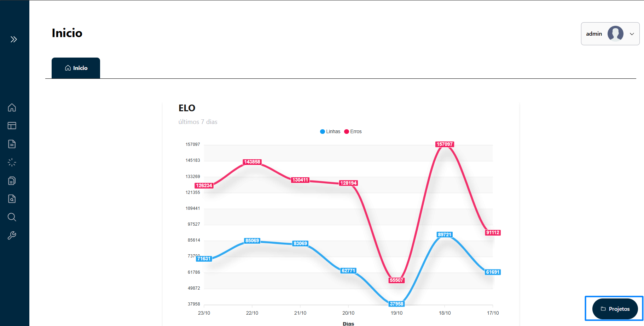Toggle the Erros series in chart legend
The width and height of the screenshot is (644, 326).
point(353,131)
